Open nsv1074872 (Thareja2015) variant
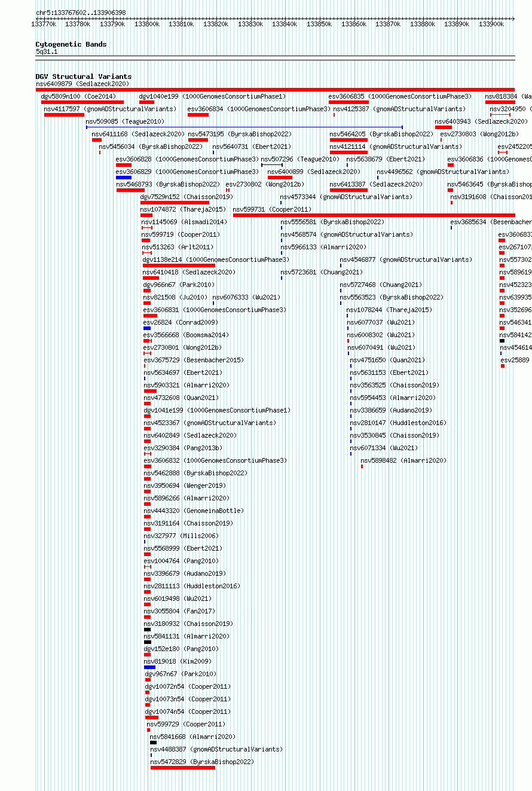 [x=183, y=209]
